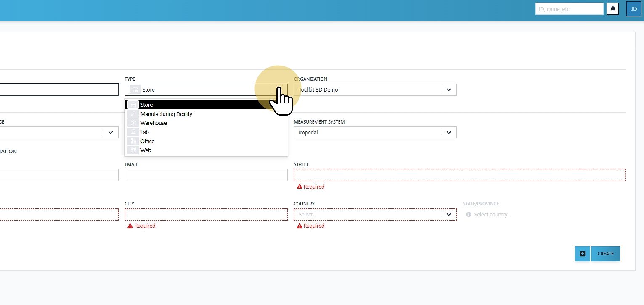Click the Create button

[606, 254]
